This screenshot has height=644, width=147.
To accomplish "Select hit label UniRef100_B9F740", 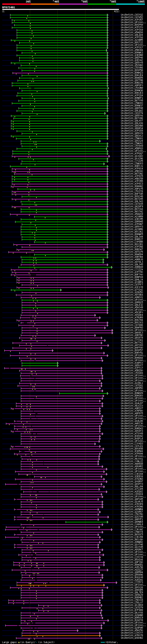I will (x=132, y=275).
